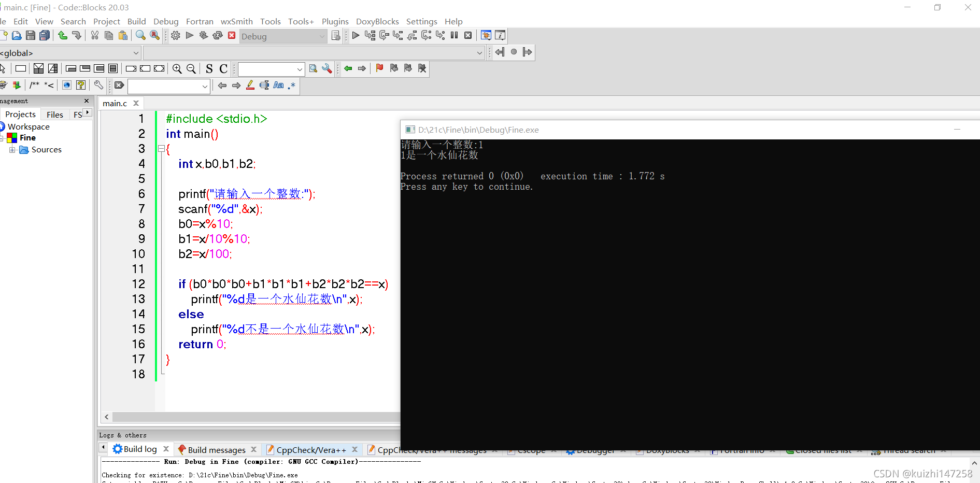Click the Step into debug icon
Viewport: 980px width, 483px height.
(398, 35)
